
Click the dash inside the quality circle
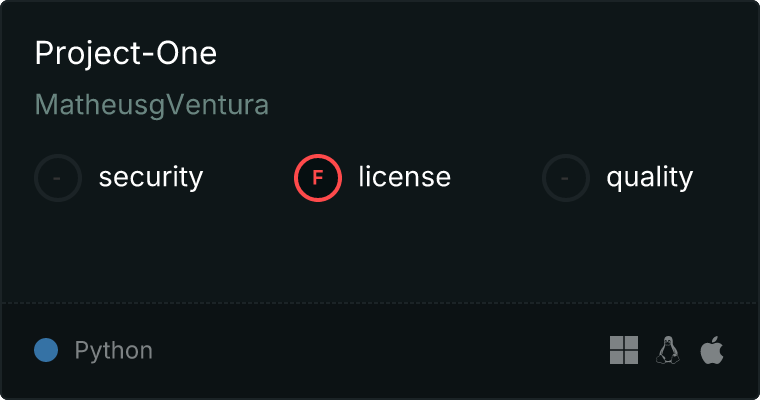coord(565,178)
